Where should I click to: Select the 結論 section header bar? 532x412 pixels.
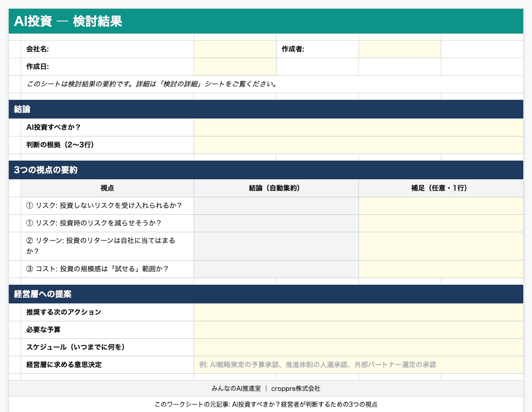tap(266, 109)
